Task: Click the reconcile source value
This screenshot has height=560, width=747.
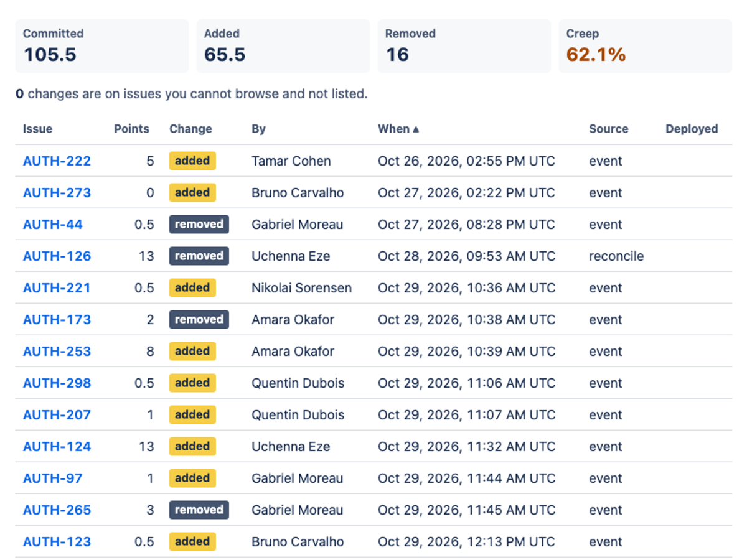Action: click(616, 256)
